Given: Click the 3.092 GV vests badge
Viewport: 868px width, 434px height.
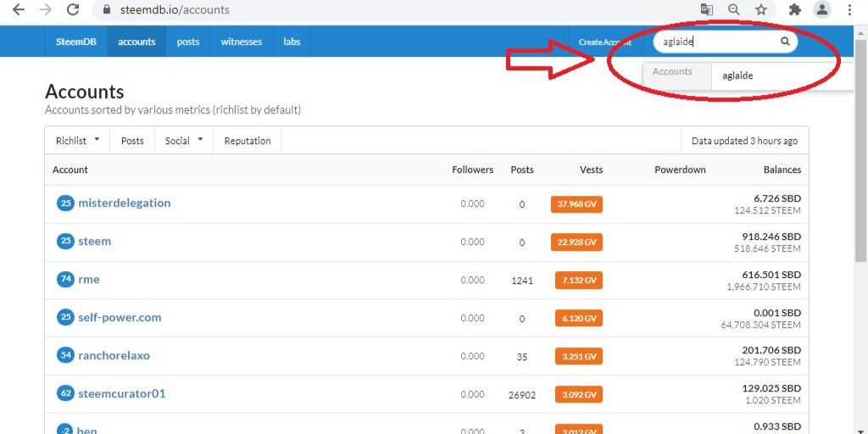Looking at the screenshot, I should [x=579, y=395].
